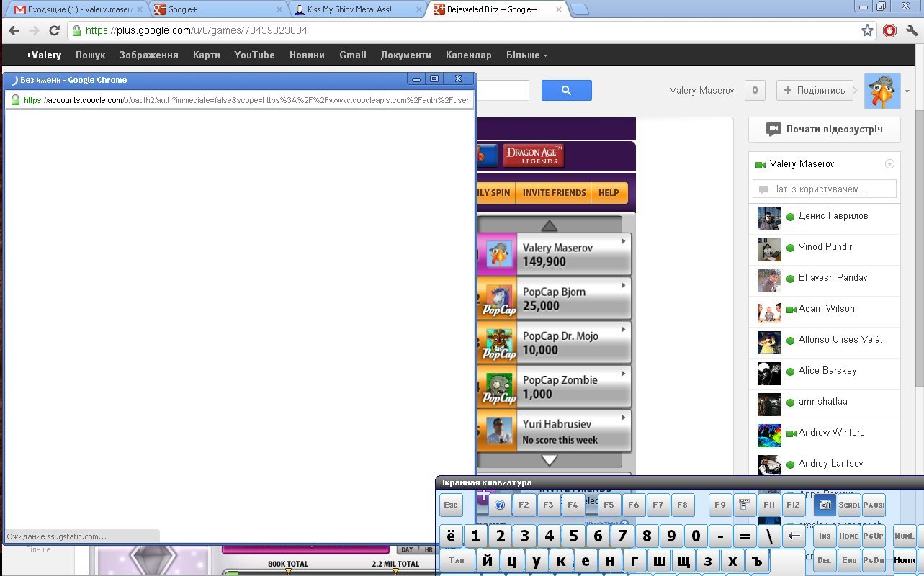Click the NumL key on the keyboard
Viewport: 924px width, 576px height.
point(905,536)
